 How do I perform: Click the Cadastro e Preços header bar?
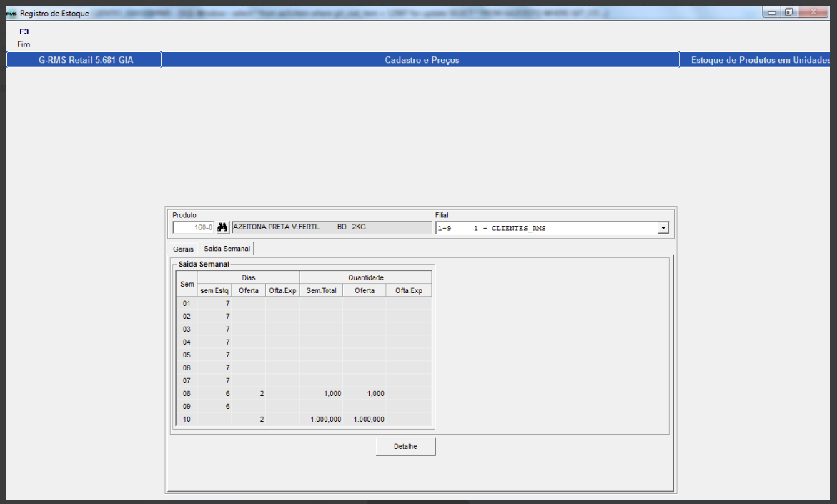pyautogui.click(x=420, y=60)
